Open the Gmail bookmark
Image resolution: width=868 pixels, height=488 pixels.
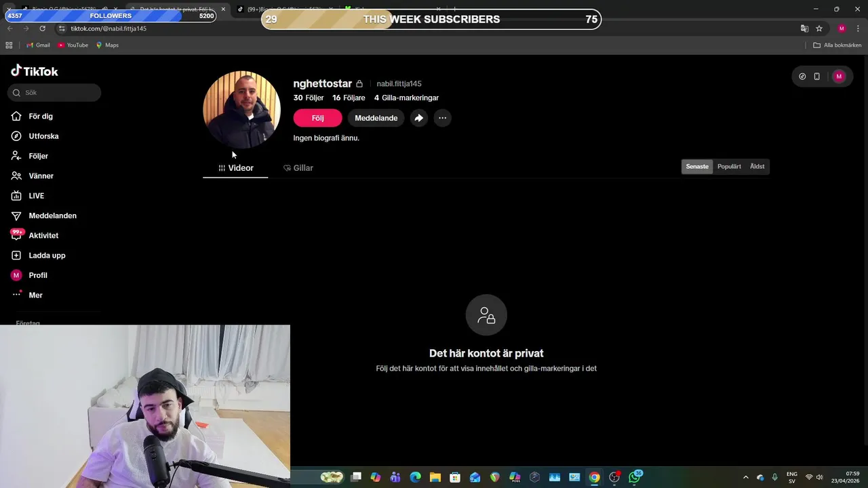tap(38, 45)
